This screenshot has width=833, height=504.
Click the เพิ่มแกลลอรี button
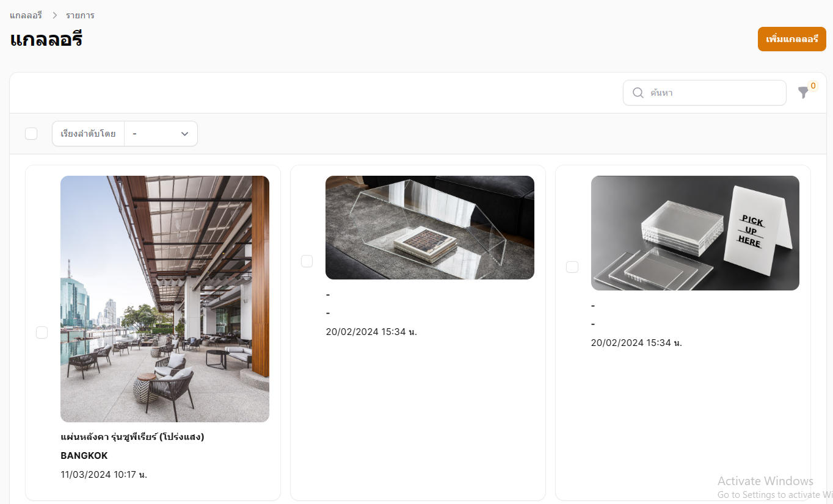click(792, 39)
